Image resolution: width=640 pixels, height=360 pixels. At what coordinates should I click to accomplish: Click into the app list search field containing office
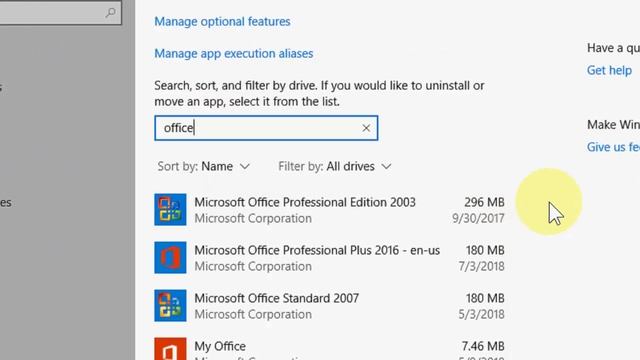click(x=266, y=128)
